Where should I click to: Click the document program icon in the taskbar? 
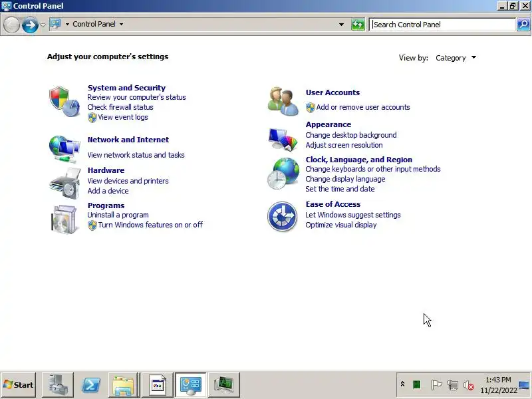(158, 385)
